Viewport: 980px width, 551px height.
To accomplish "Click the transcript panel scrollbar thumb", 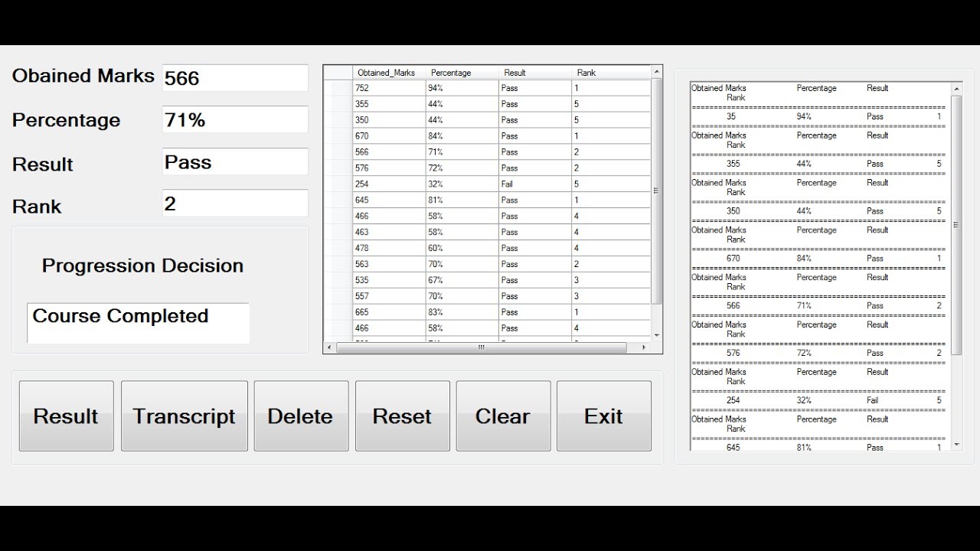I will click(x=956, y=225).
